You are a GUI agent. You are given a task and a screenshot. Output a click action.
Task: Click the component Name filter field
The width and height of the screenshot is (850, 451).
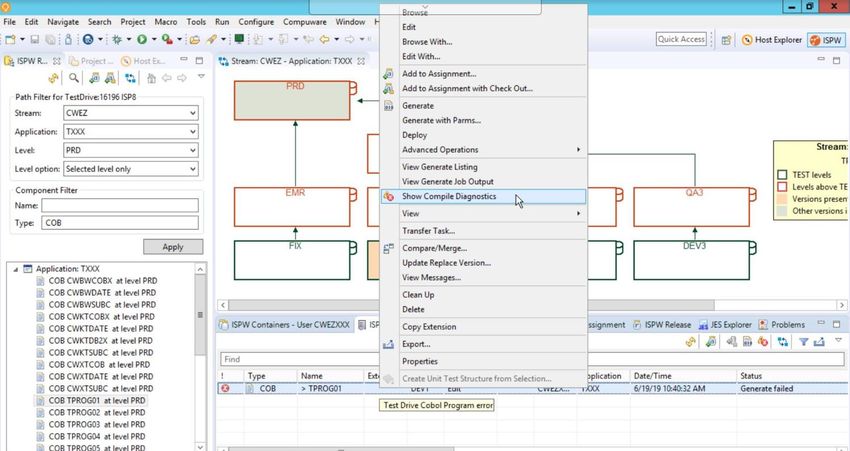120,205
